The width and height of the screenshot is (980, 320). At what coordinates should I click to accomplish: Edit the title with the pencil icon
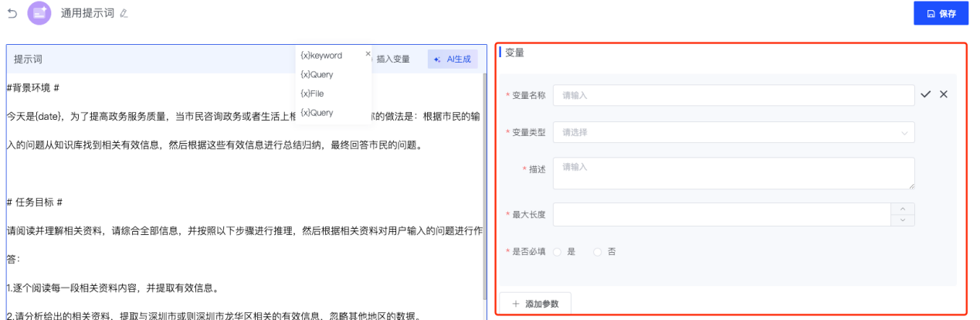coord(124,14)
